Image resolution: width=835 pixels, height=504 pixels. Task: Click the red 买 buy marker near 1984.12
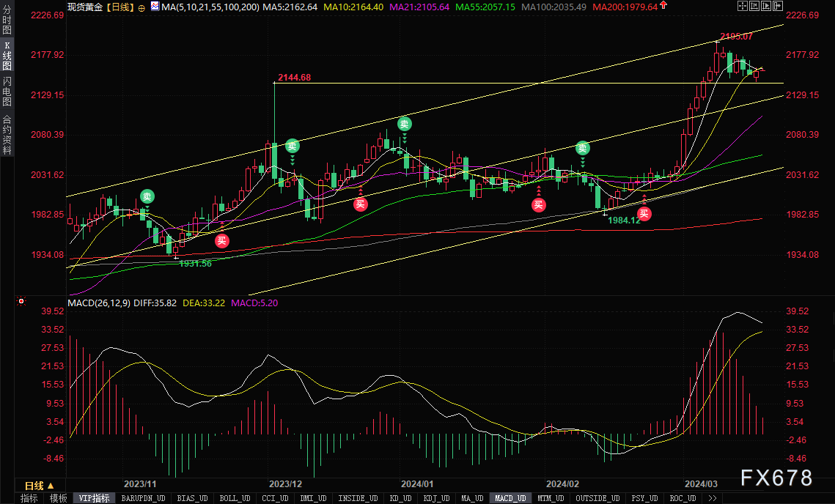(644, 214)
